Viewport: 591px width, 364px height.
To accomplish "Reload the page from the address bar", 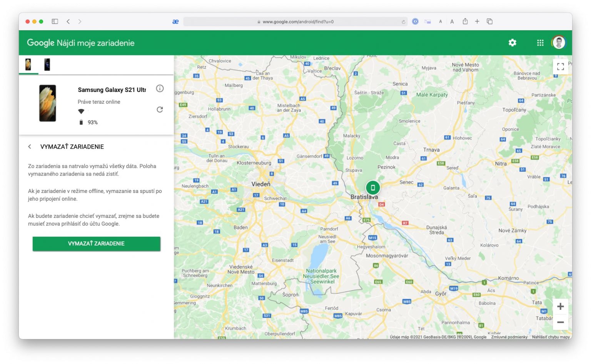I will 403,22.
